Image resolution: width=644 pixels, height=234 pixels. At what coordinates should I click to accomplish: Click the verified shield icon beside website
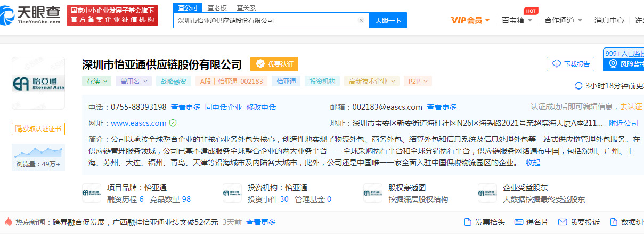pyautogui.click(x=173, y=123)
